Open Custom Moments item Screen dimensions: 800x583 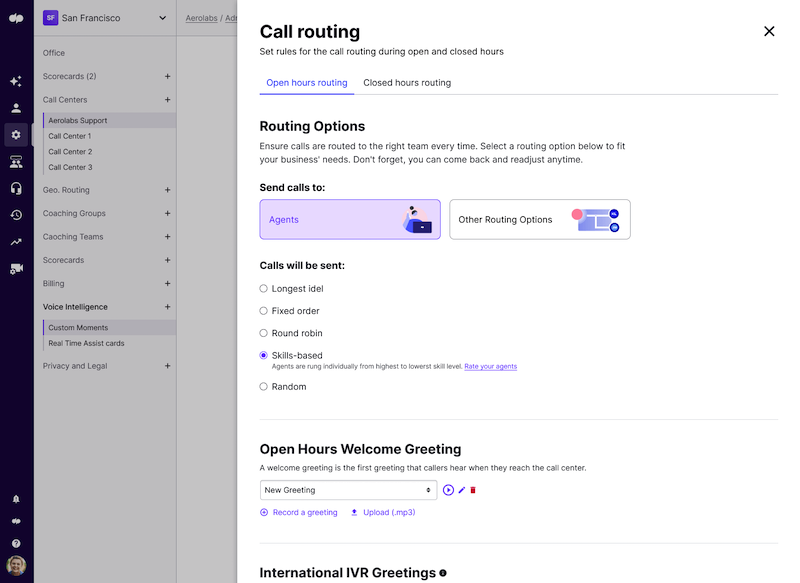pos(110,327)
